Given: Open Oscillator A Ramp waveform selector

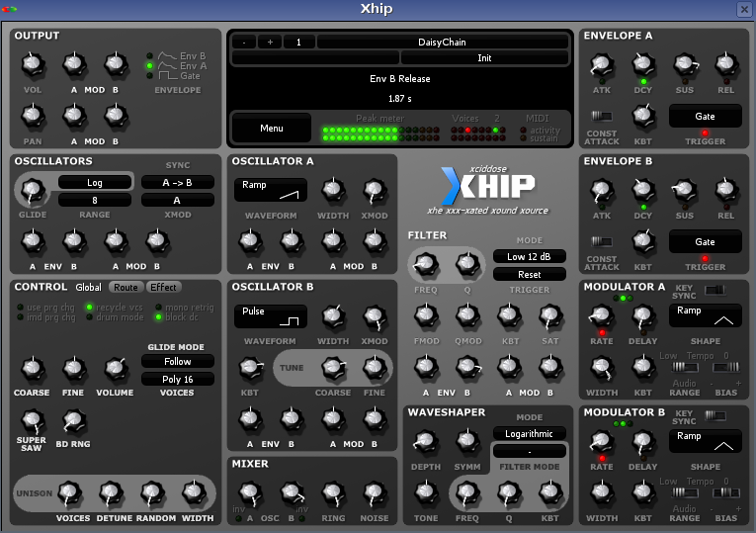Looking at the screenshot, I should pos(271,190).
